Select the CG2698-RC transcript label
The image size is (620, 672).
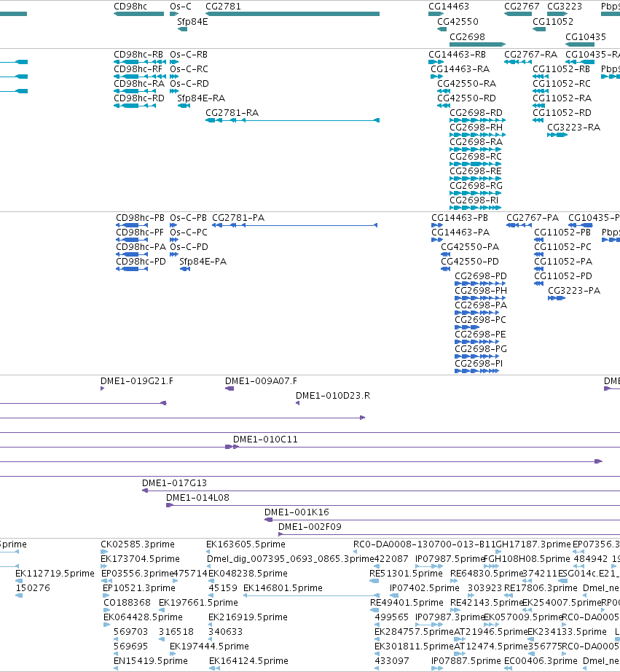[x=475, y=157]
